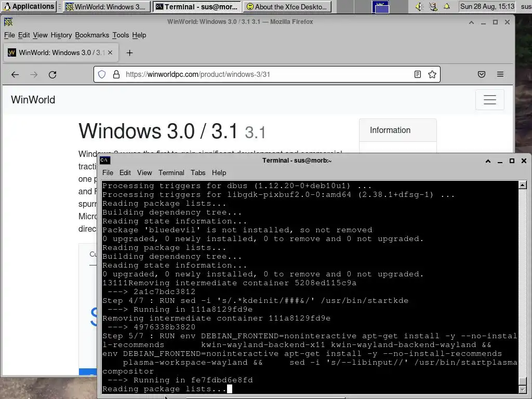Expand the WinWorld navbar toggler
This screenshot has height=399, width=532.
(489, 100)
